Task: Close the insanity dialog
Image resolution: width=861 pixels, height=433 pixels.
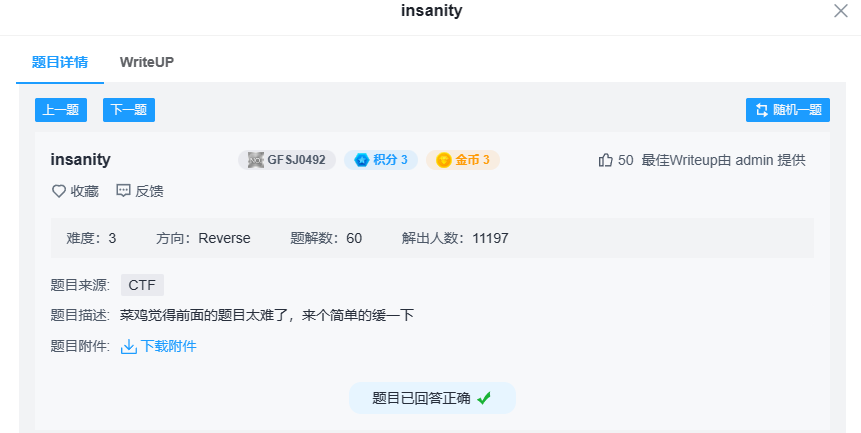Action: click(x=841, y=11)
